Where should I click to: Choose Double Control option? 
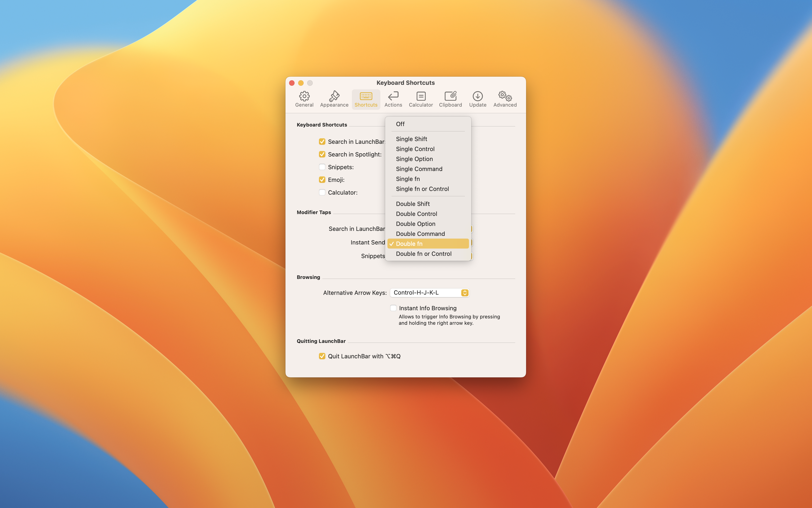pyautogui.click(x=428, y=214)
